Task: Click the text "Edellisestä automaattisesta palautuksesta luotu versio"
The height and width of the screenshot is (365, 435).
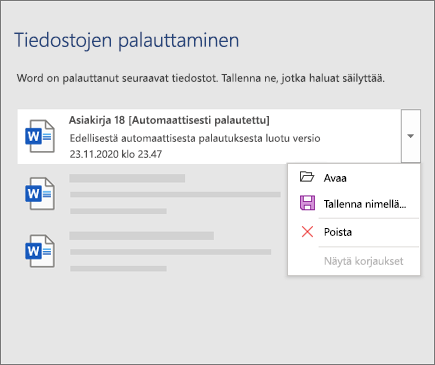Action: [195, 138]
